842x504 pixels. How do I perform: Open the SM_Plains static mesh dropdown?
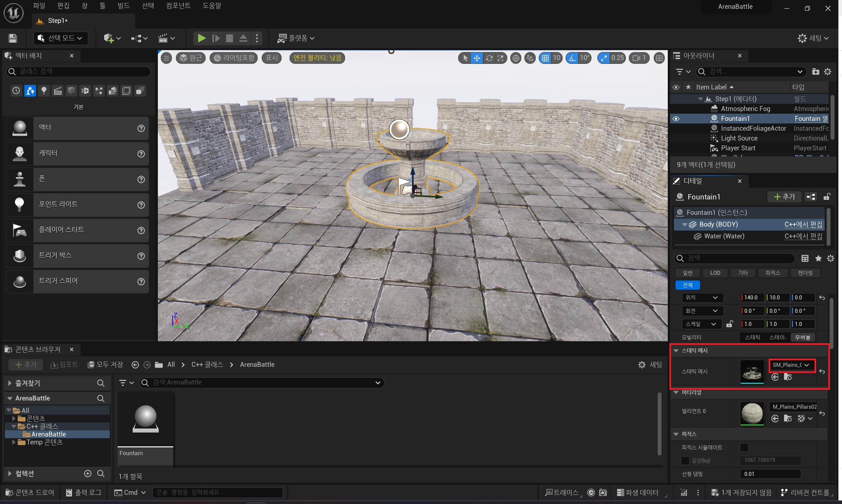[791, 365]
